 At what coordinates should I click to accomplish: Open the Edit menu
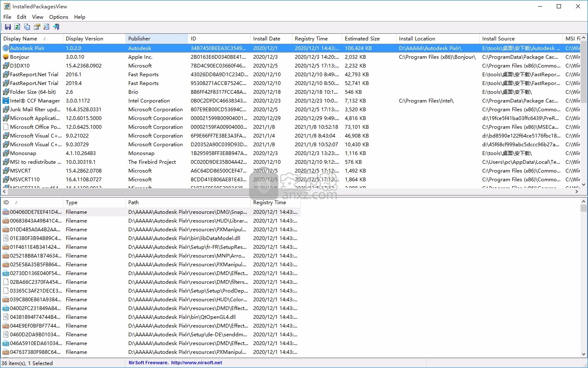click(x=22, y=17)
